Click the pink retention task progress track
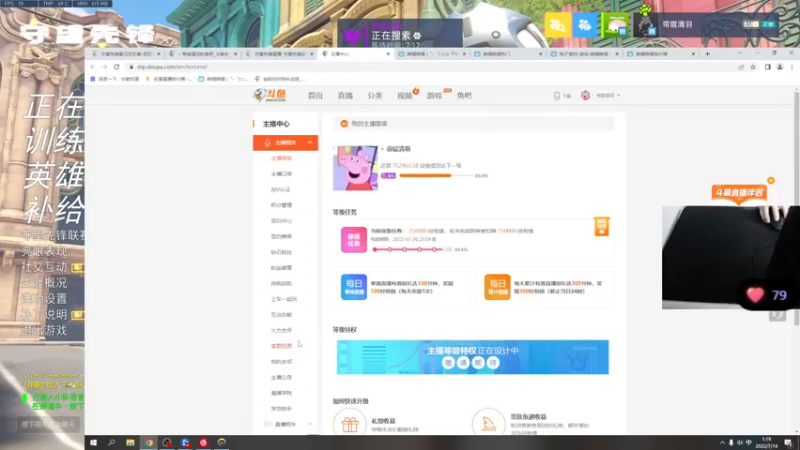The height and width of the screenshot is (450, 800). pos(412,249)
